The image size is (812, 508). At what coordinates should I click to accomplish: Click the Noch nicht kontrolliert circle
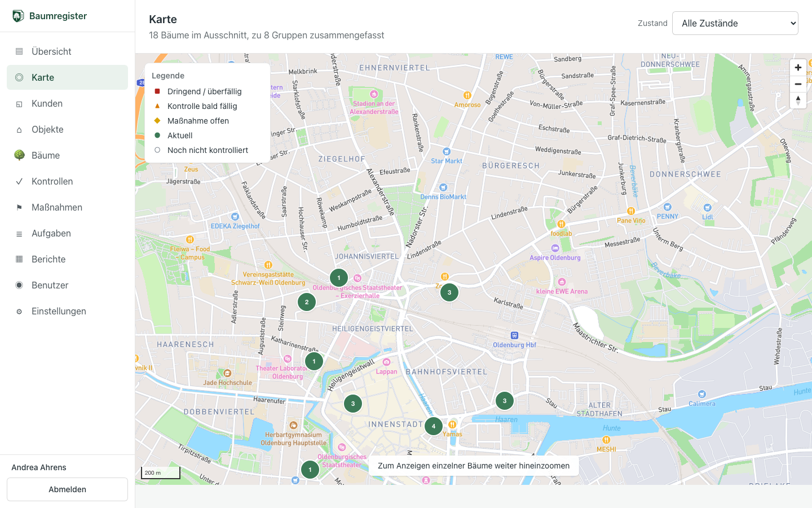(x=157, y=150)
